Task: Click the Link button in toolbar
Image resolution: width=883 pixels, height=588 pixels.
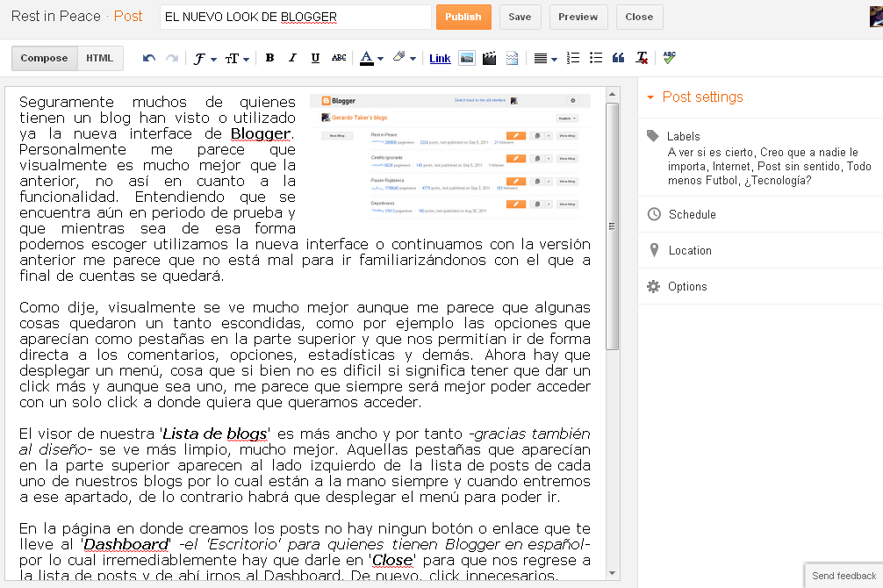Action: (x=440, y=59)
